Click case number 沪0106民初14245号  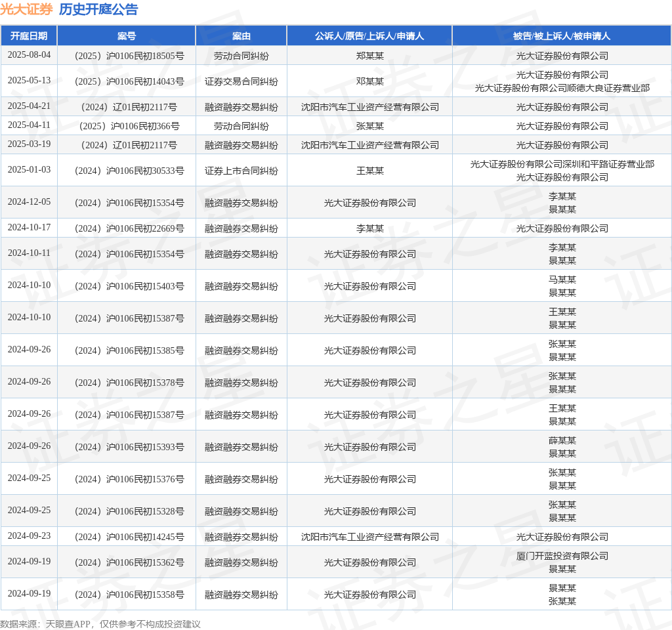click(x=129, y=537)
